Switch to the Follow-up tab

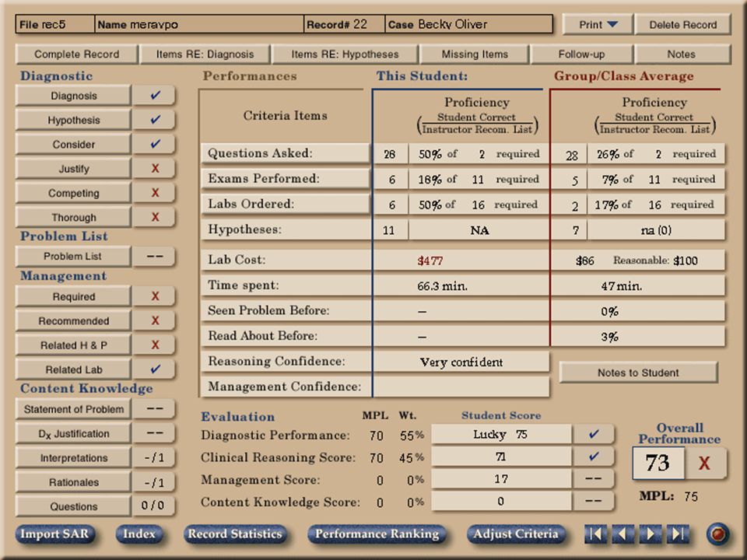point(581,54)
